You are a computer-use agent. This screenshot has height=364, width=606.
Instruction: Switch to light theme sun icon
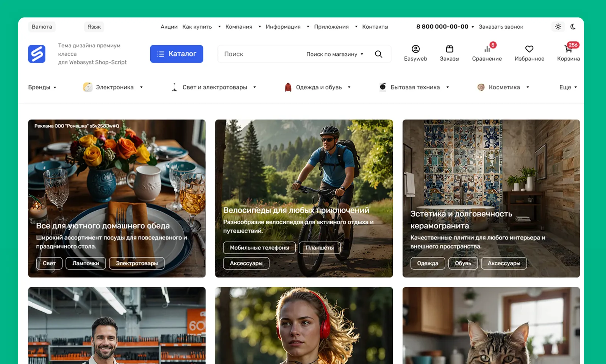coord(558,27)
